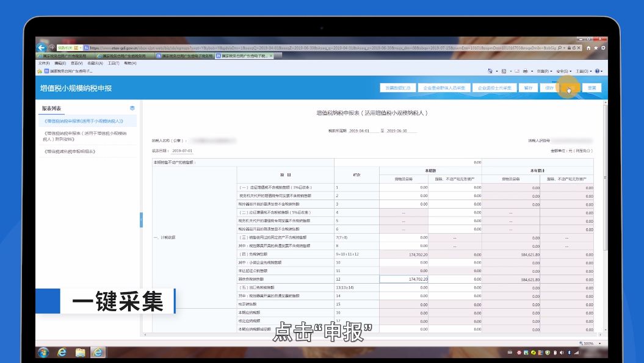Click the sidebar collapse handle
This screenshot has width=644, height=363.
coord(141,220)
